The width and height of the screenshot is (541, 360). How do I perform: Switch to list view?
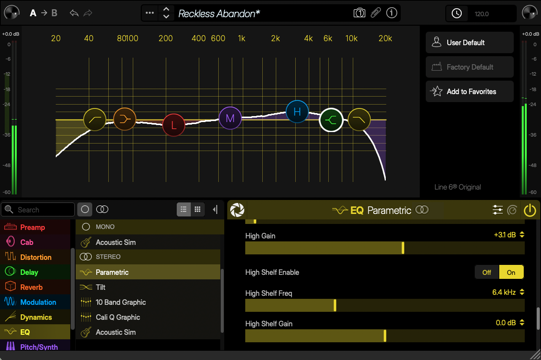[x=184, y=209]
